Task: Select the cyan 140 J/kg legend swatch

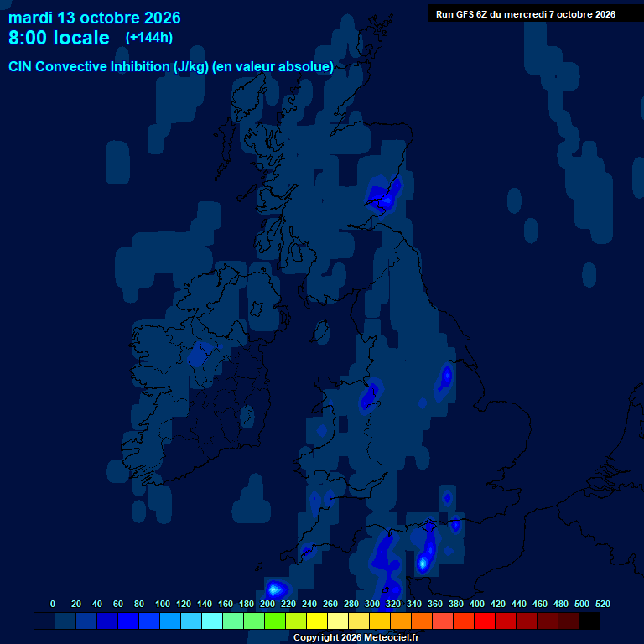Action: coord(212,621)
